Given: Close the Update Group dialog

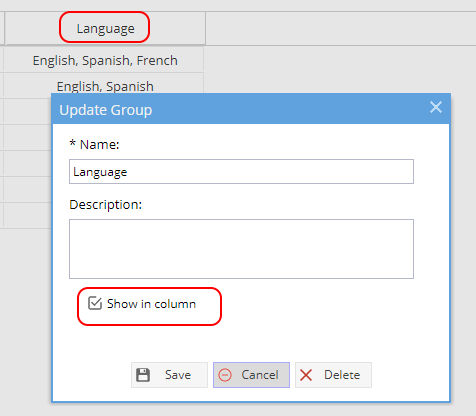Looking at the screenshot, I should point(436,107).
